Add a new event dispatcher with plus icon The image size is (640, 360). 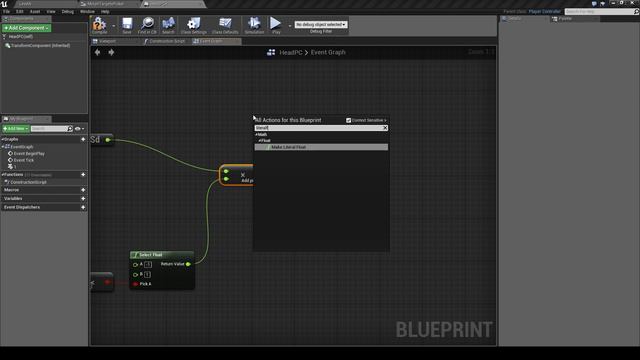83,207
